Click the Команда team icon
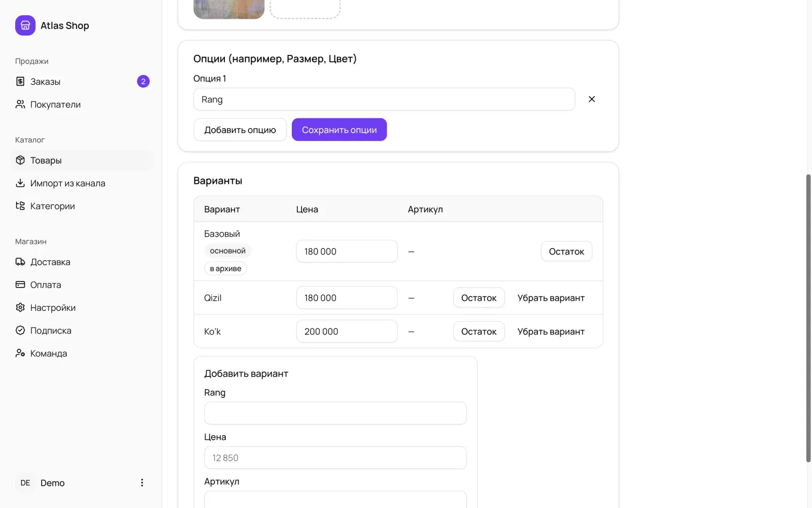The width and height of the screenshot is (812, 508). coord(20,353)
